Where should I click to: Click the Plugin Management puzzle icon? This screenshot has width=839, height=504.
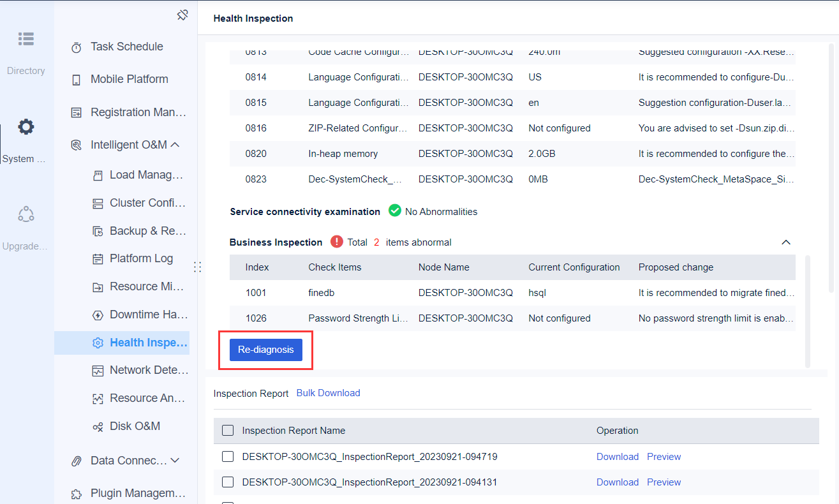(77, 494)
